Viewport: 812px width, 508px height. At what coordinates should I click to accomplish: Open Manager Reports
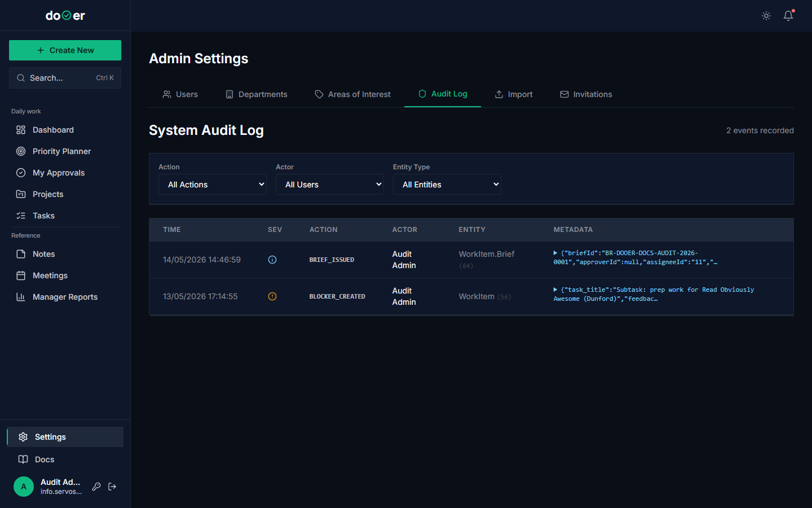point(65,297)
